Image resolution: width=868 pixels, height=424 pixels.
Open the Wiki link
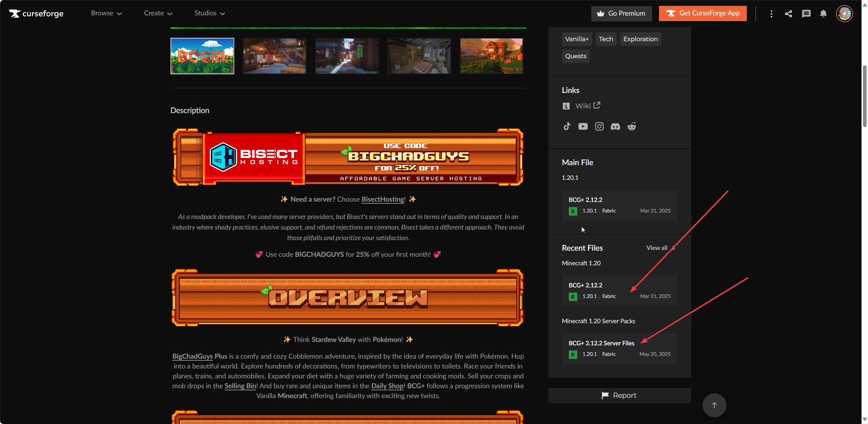[583, 106]
